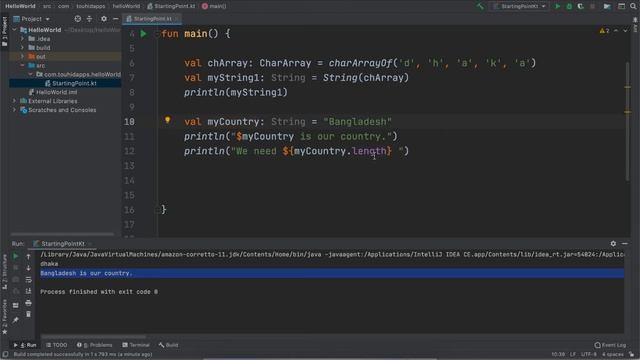Expand the build folder
The image size is (640, 360).
pos(22,48)
